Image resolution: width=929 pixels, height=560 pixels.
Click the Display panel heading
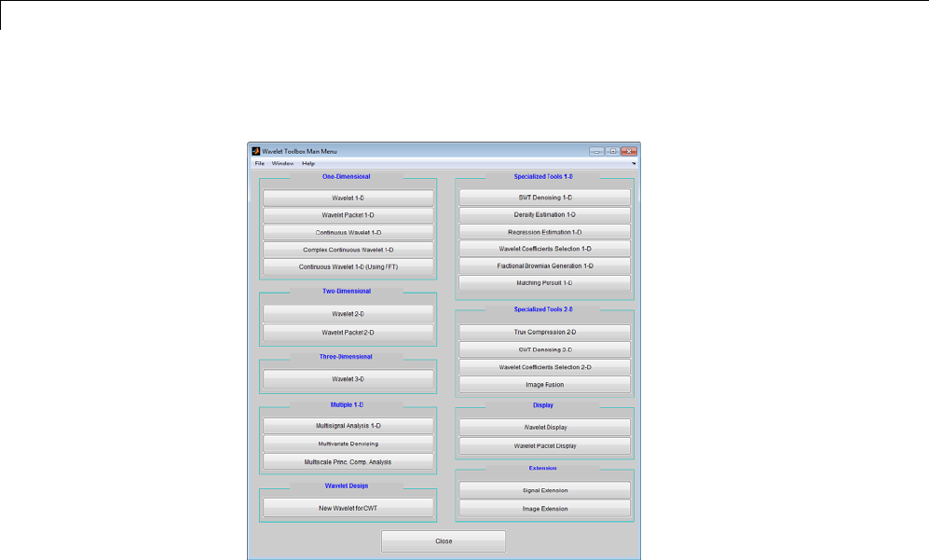click(x=543, y=405)
